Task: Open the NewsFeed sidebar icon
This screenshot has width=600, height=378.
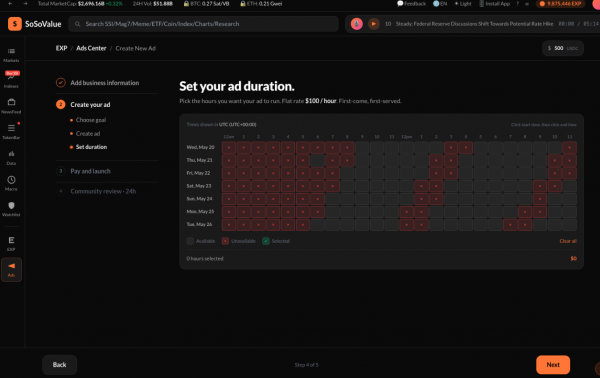Action: click(11, 102)
